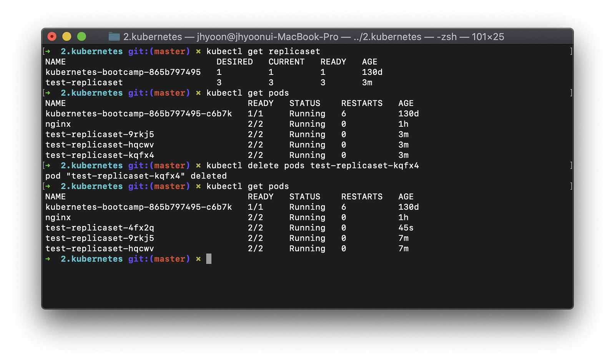The width and height of the screenshot is (615, 364).
Task: Click the READY header in replicaset table
Action: (333, 62)
